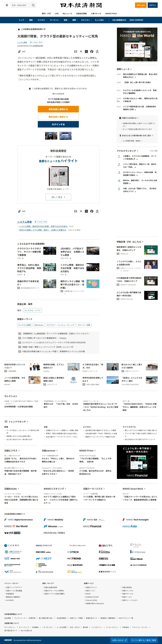Open the 朝刊・夕刊 menu item
Screen dimensions: 162x644
coord(46,14)
